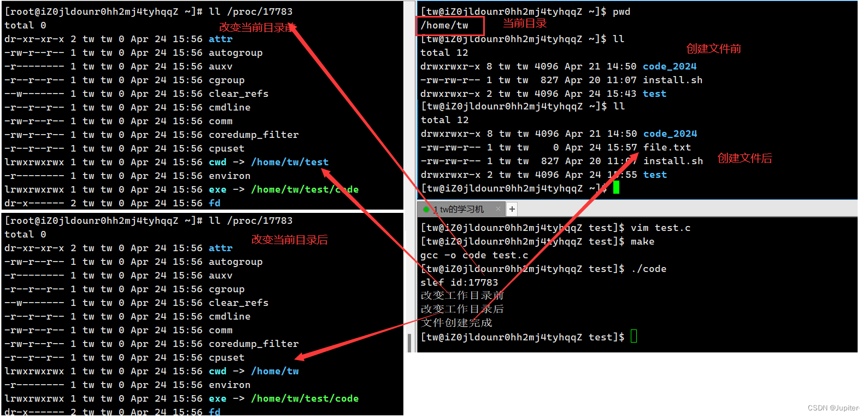Screen dimensions: 868x417
Task: Click the 'test' directory timestamped 15:43
Action: point(654,94)
